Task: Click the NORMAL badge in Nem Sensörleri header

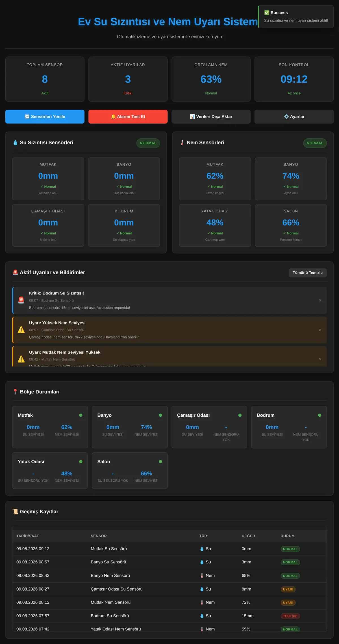Action: (315, 143)
